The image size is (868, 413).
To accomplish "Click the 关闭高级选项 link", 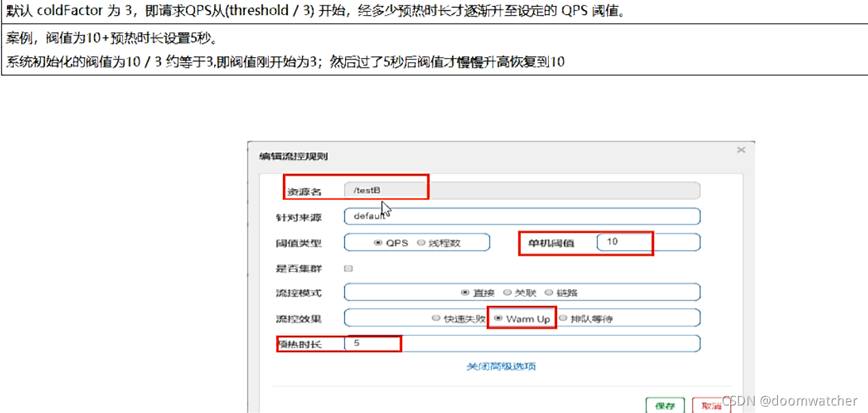I will coord(501,367).
